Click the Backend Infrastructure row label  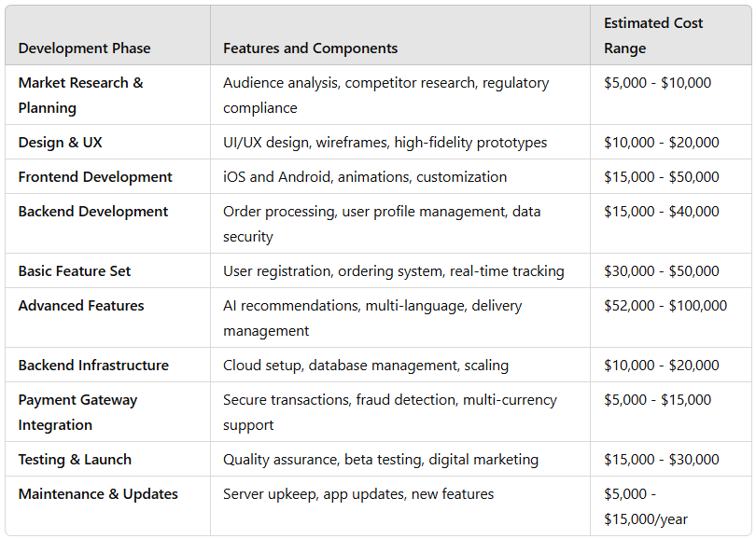93,366
